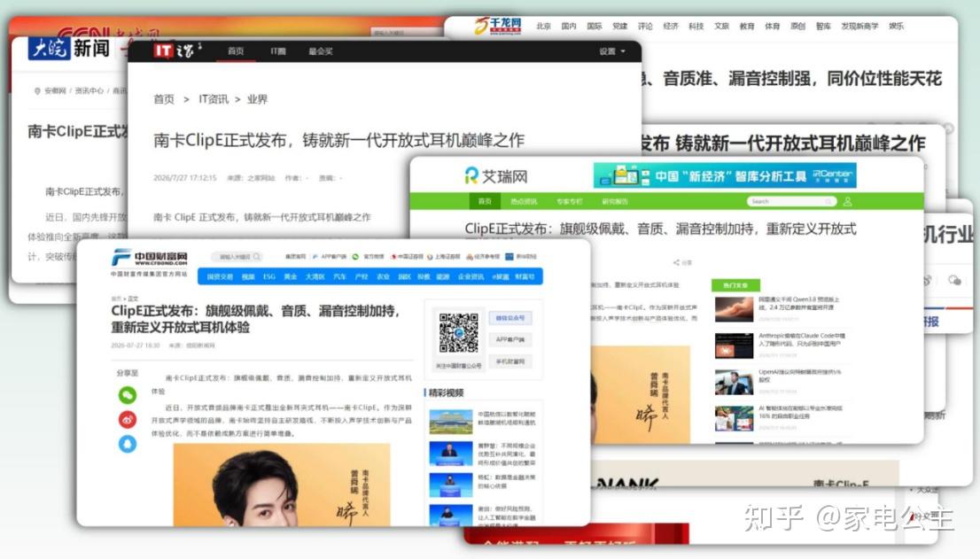The image size is (980, 559).
Task: Open the 研究报告 tab in 艾瑞网 green bar
Action: [614, 202]
